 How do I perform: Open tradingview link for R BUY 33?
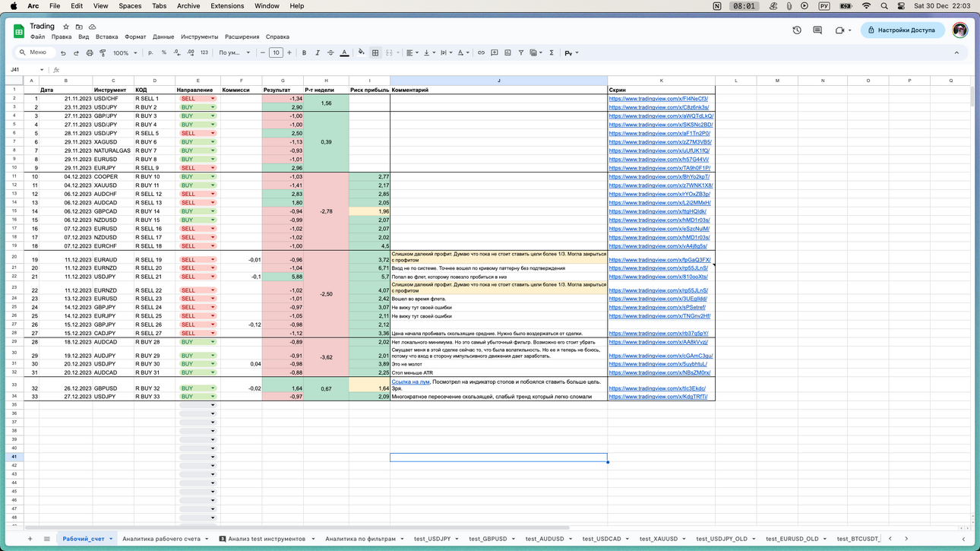[x=658, y=397]
